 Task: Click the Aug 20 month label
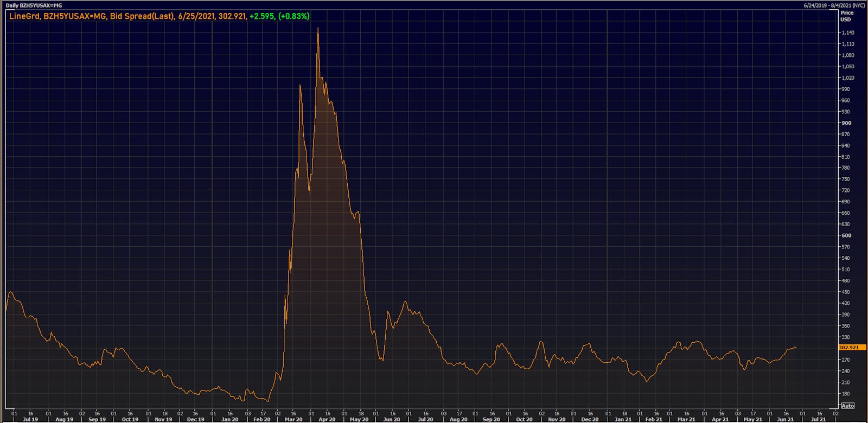tap(458, 419)
